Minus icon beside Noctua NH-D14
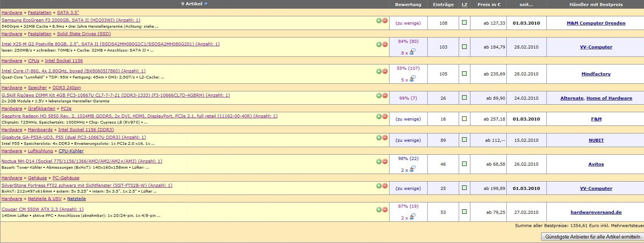The image size is (644, 243). tap(385, 161)
